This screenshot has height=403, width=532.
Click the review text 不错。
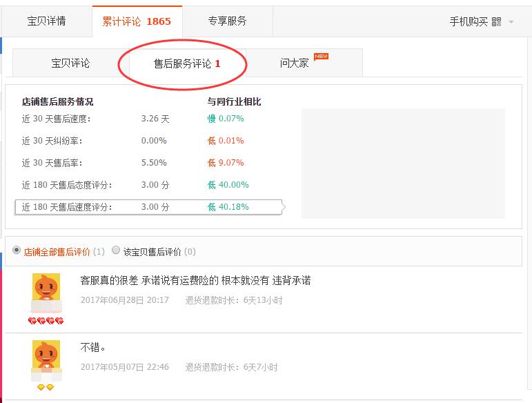[92, 347]
